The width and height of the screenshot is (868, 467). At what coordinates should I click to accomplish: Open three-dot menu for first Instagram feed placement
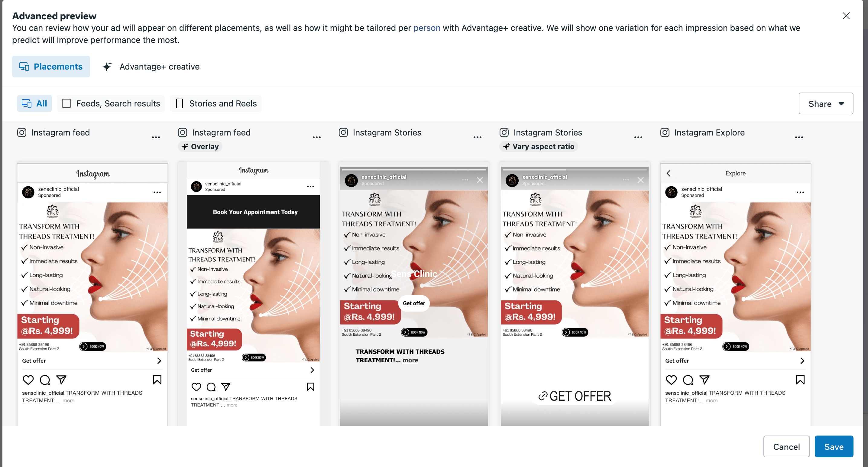pos(156,137)
